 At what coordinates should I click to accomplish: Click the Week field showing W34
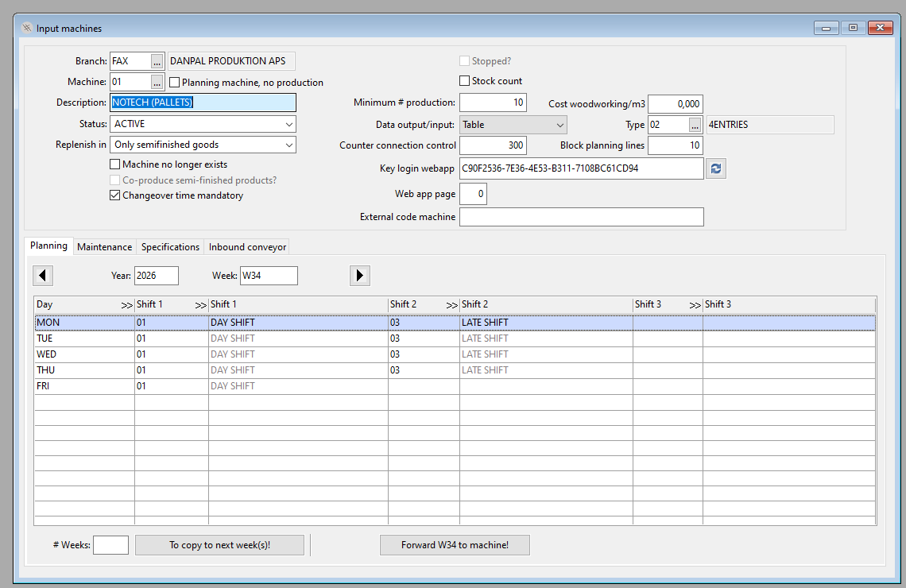tap(269, 276)
